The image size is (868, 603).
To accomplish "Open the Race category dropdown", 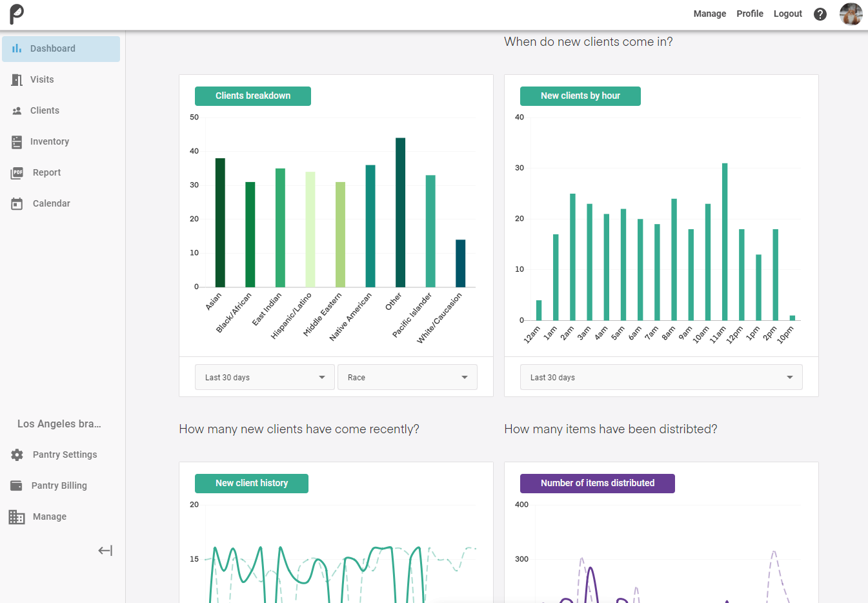I will (407, 377).
